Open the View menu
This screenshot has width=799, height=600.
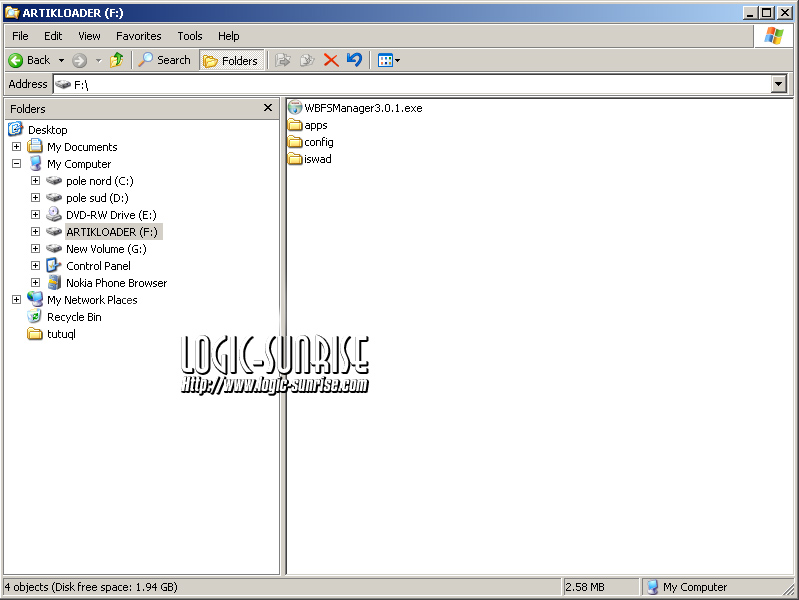coord(89,36)
